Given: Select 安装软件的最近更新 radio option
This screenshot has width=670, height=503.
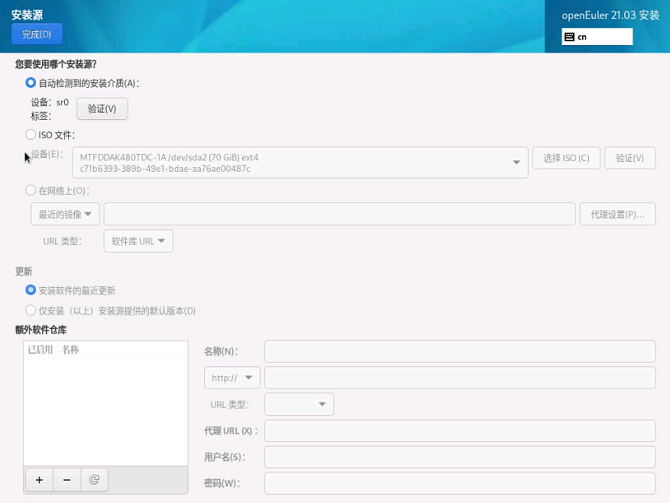Looking at the screenshot, I should click(31, 290).
